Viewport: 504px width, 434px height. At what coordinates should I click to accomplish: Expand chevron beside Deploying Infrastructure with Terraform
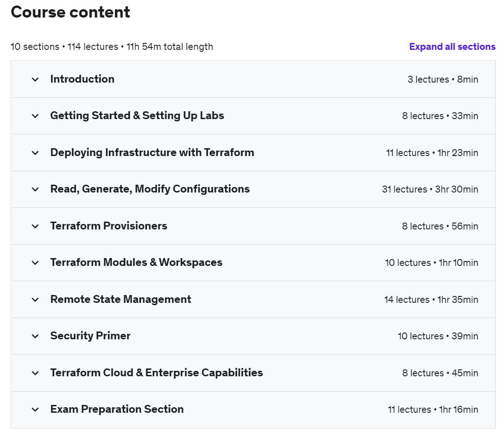[x=35, y=153]
